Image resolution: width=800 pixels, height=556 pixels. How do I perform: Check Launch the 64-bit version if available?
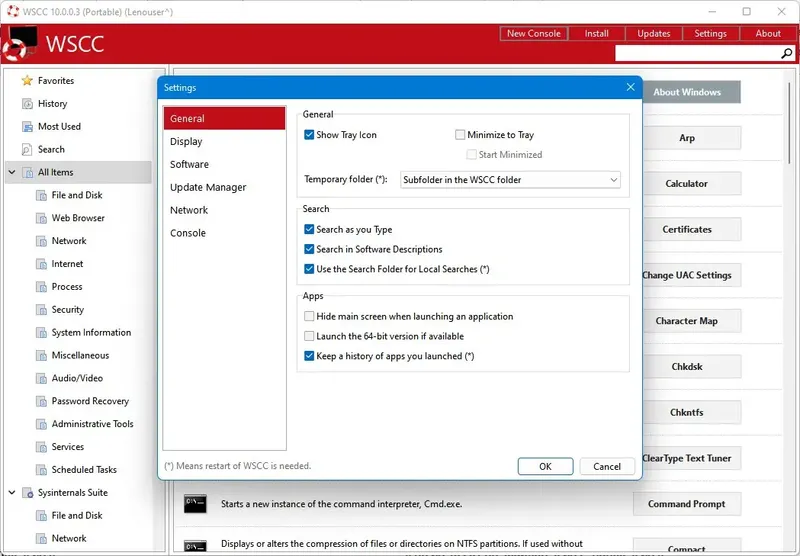(309, 336)
